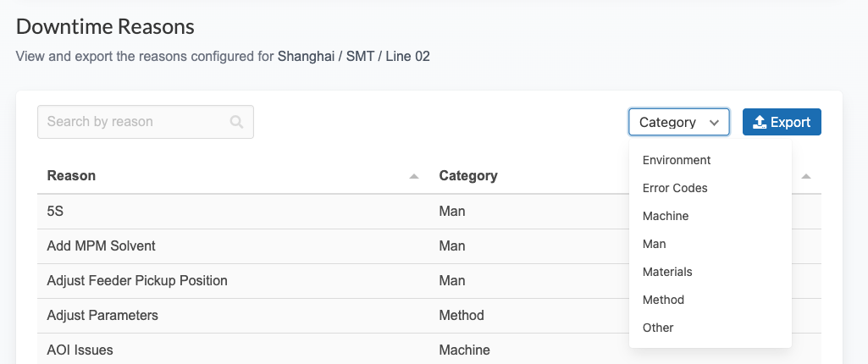868x364 pixels.
Task: Click sort arrow on the rightmost column
Action: click(806, 176)
